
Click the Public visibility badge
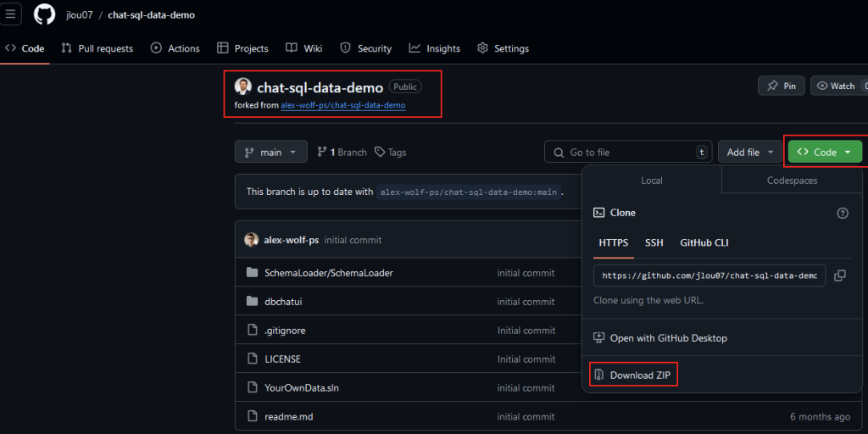click(405, 87)
